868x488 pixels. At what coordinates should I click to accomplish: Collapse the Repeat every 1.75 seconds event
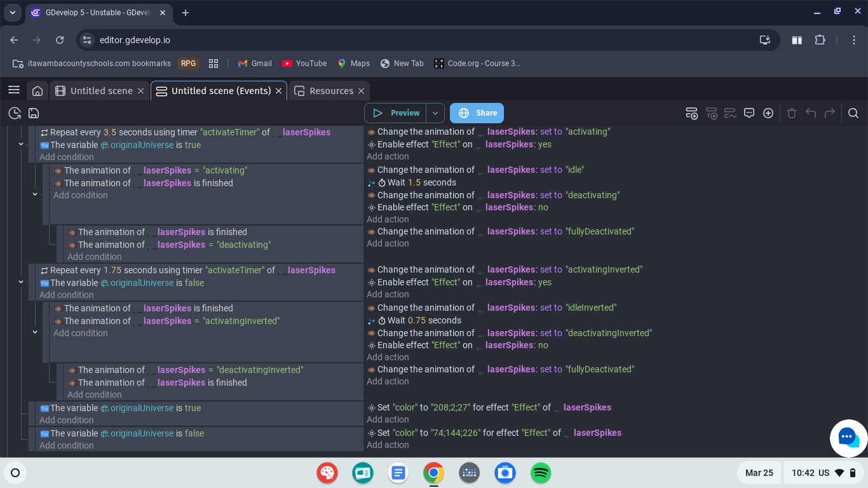21,282
